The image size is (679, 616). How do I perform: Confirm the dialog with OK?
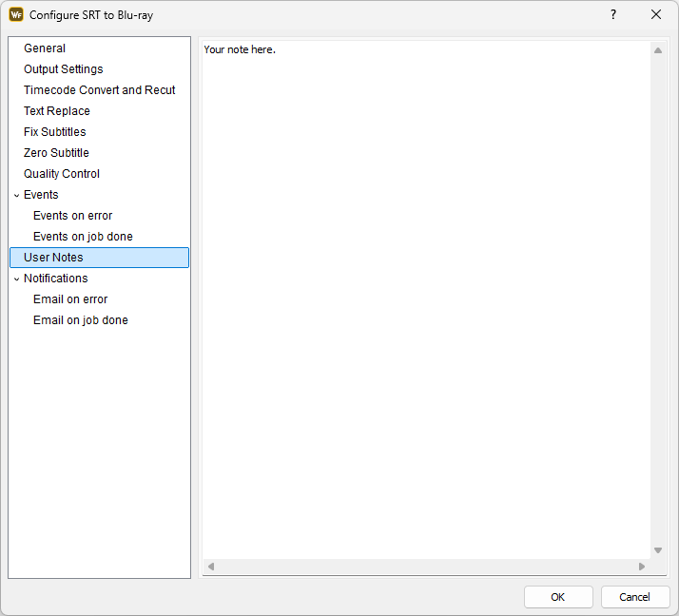point(557,597)
